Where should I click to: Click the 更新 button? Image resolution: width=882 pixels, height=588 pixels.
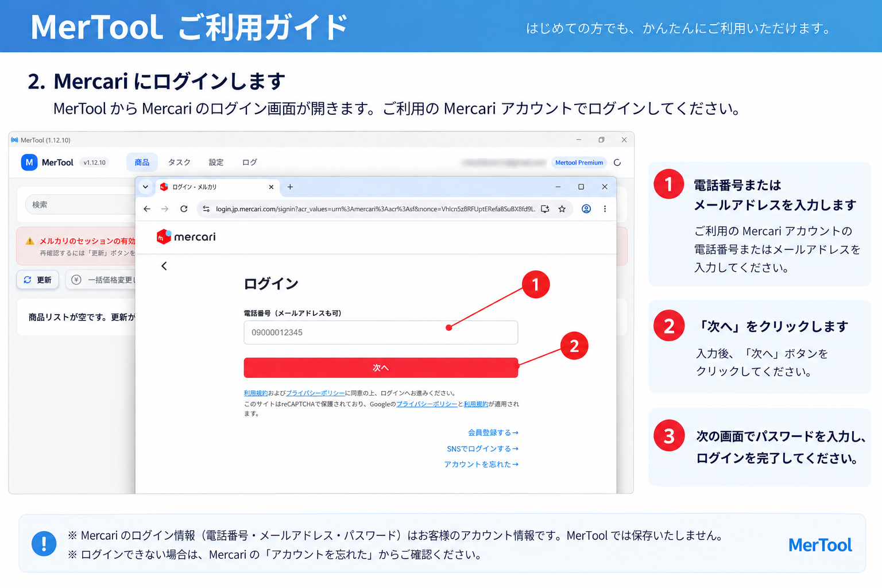[38, 280]
